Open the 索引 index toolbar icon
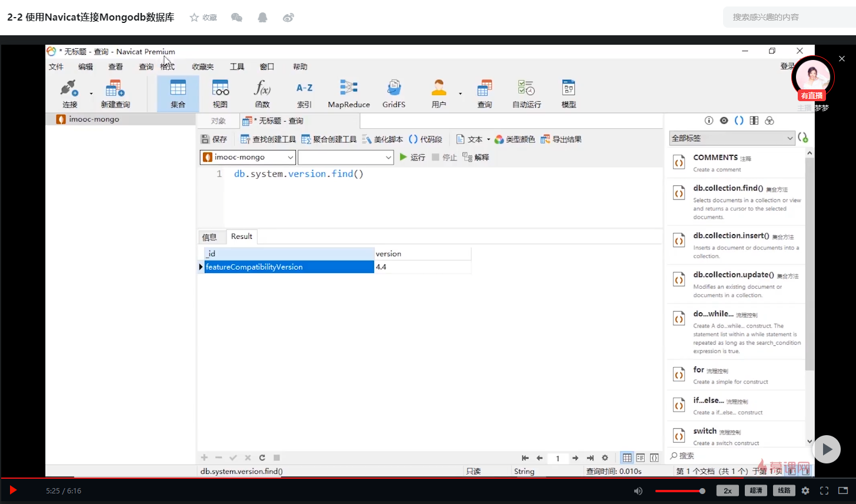The image size is (856, 504). point(304,94)
